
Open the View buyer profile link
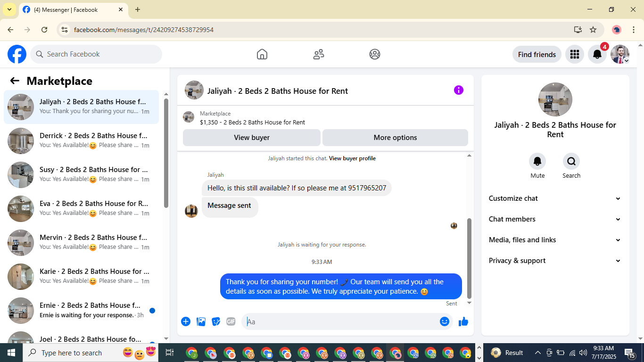(x=352, y=158)
